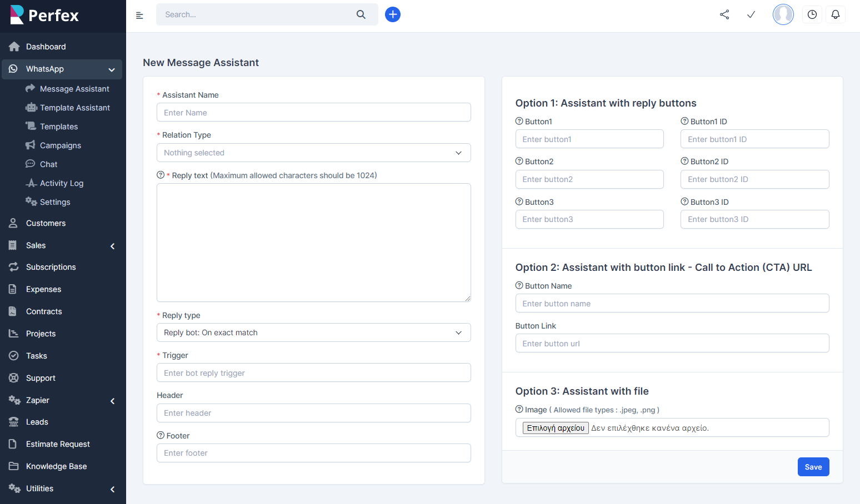Click the help icon next to Footer

[x=160, y=435]
